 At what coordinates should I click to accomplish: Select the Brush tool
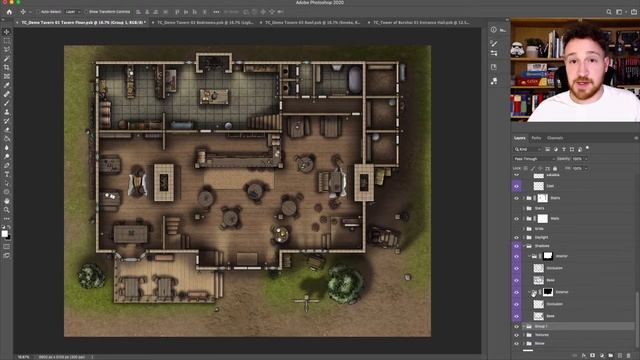point(6,103)
